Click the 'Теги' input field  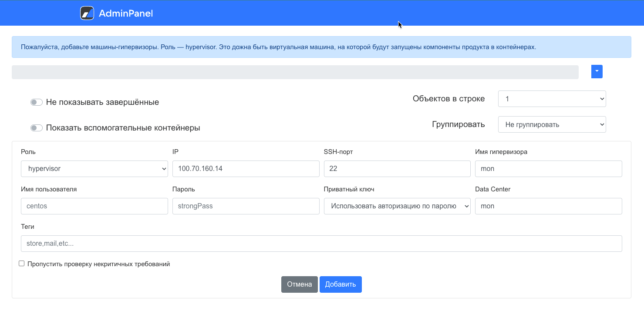pos(321,244)
